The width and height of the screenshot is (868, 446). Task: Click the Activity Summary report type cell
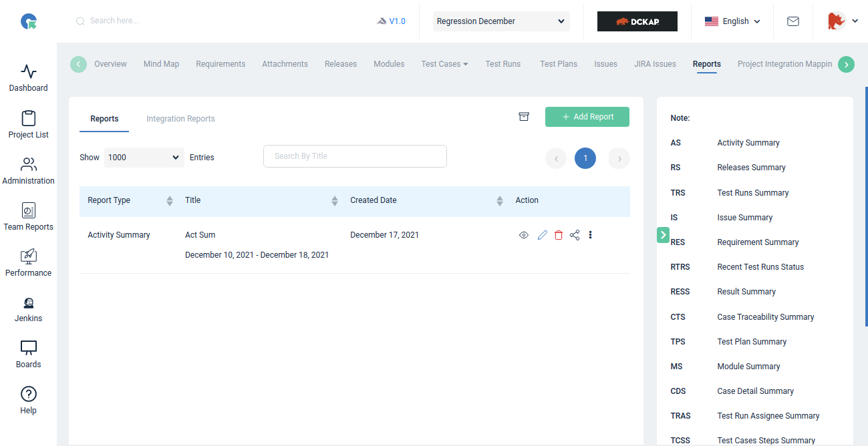coord(119,235)
